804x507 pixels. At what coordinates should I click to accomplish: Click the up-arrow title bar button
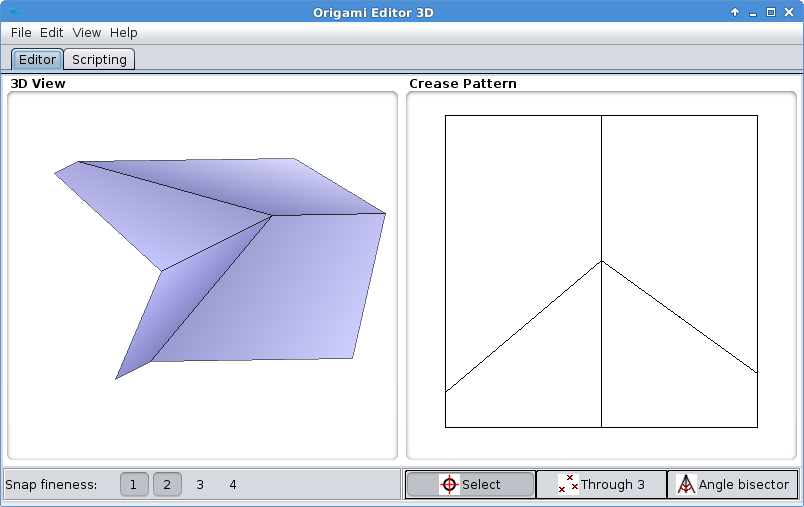point(735,12)
